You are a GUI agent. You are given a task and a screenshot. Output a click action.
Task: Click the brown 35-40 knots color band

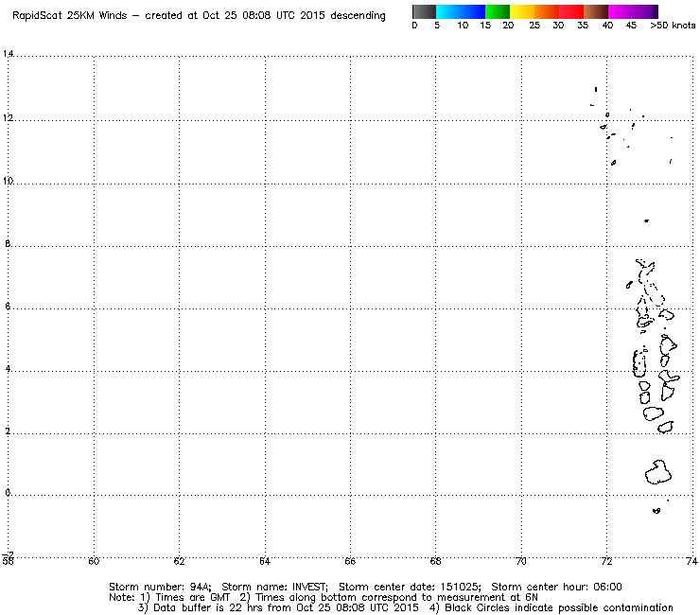pos(596,11)
